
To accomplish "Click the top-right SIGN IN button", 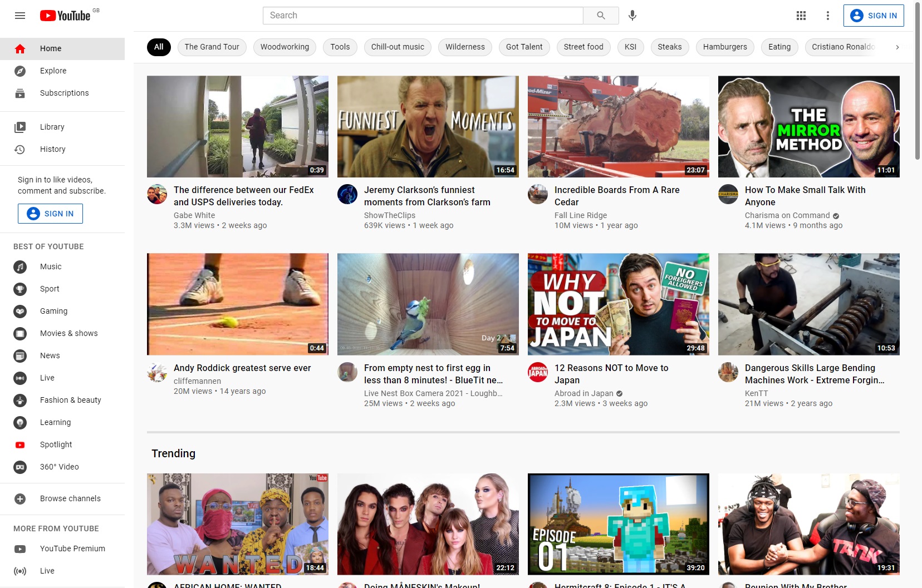I will point(874,16).
